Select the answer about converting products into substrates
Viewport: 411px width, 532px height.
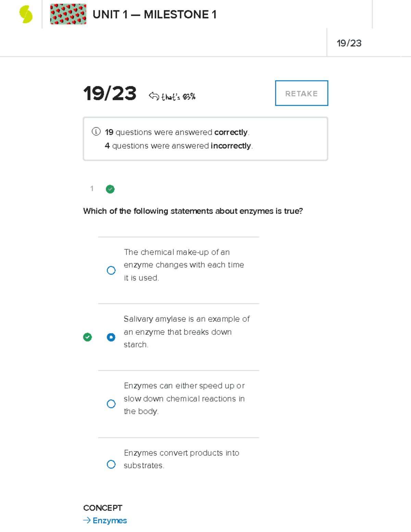(x=111, y=464)
